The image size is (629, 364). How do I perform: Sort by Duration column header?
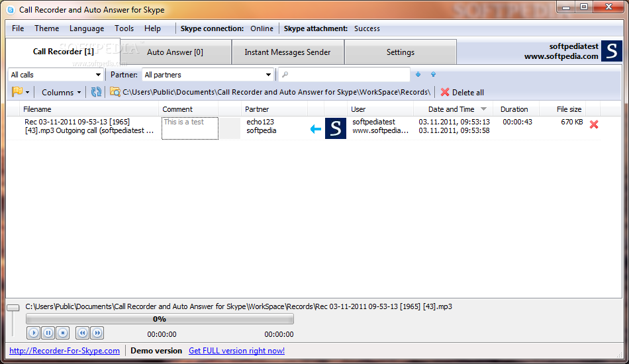click(517, 109)
